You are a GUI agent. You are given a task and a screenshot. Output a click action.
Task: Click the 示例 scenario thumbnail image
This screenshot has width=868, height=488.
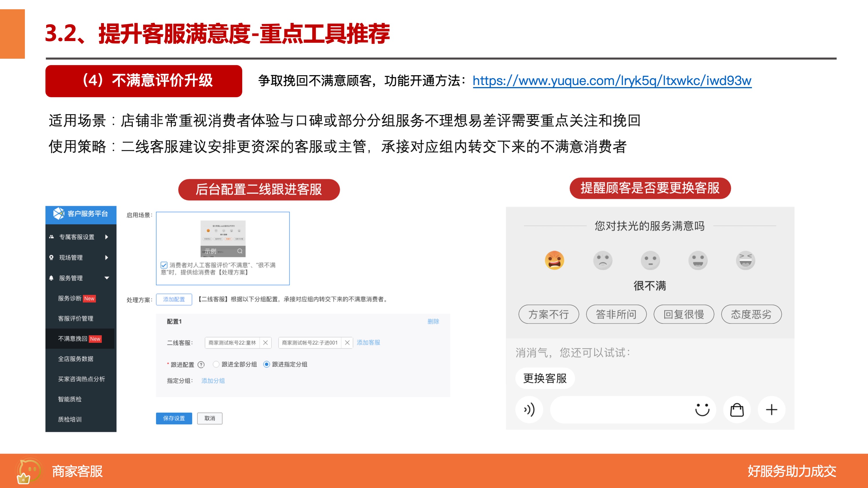pyautogui.click(x=223, y=239)
